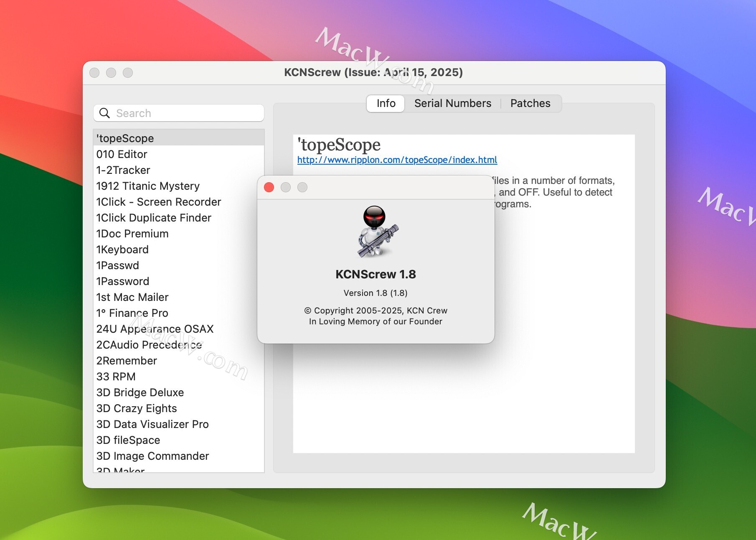Select 1-2Tracker in the list
Viewport: 756px width, 540px height.
click(x=179, y=170)
